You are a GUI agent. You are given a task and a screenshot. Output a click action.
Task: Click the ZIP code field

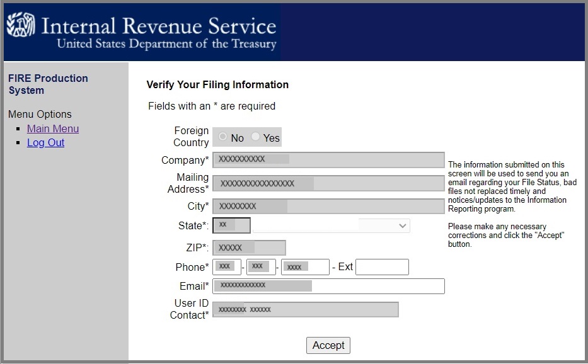pos(249,248)
